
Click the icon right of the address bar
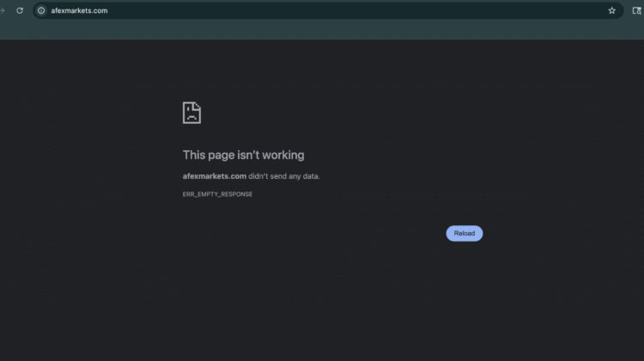pyautogui.click(x=636, y=10)
